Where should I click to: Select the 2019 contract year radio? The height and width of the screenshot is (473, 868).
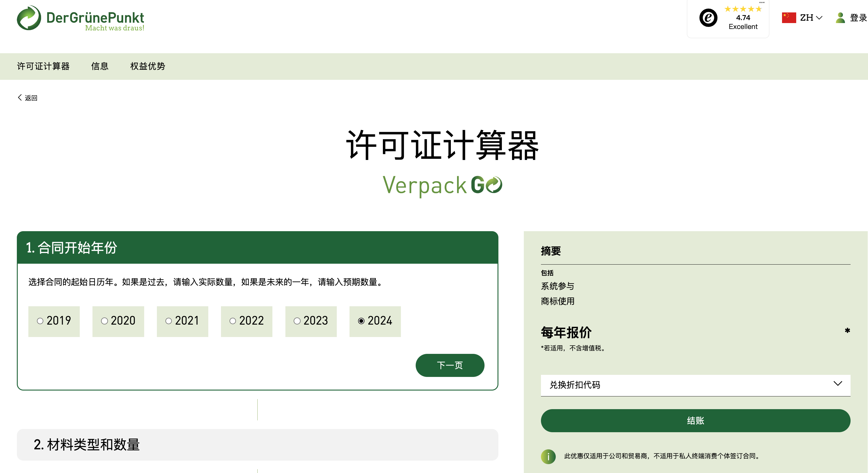[40, 321]
